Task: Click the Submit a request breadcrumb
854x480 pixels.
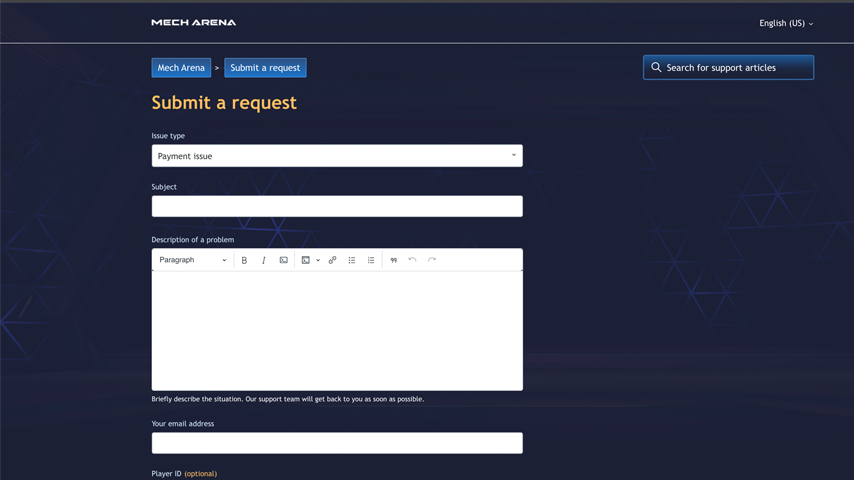Action: [265, 68]
